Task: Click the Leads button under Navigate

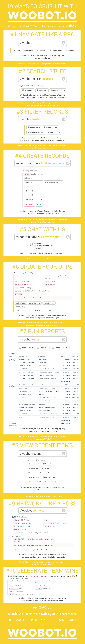Action: point(17,51)
